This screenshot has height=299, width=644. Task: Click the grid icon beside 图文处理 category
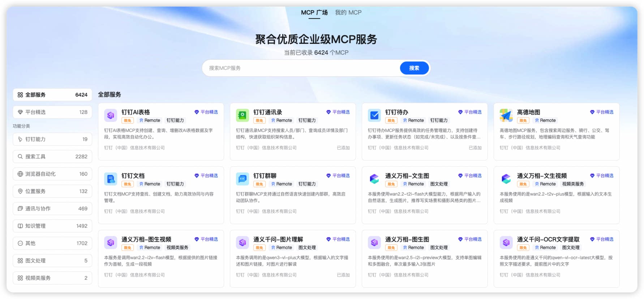20,261
